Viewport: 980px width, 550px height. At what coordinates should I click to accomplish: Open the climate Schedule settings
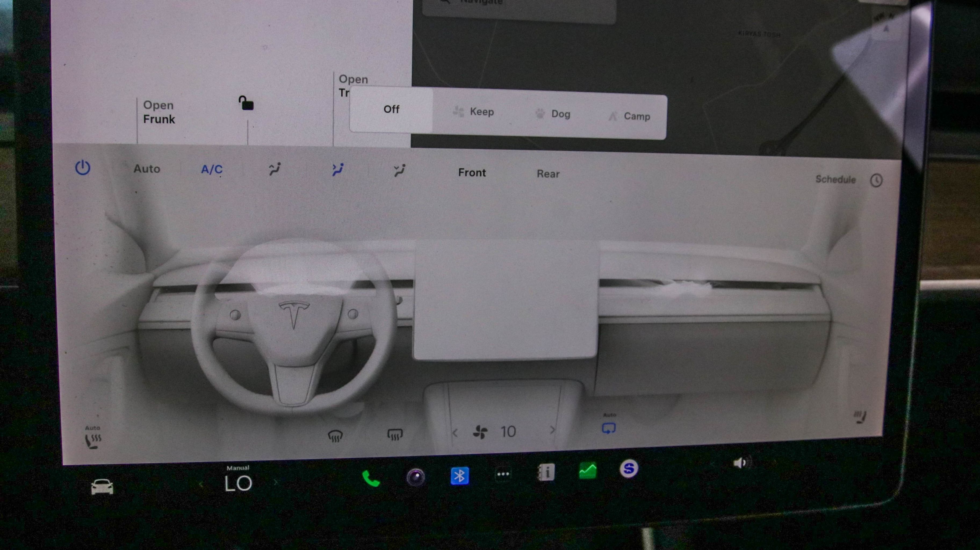[835, 179]
